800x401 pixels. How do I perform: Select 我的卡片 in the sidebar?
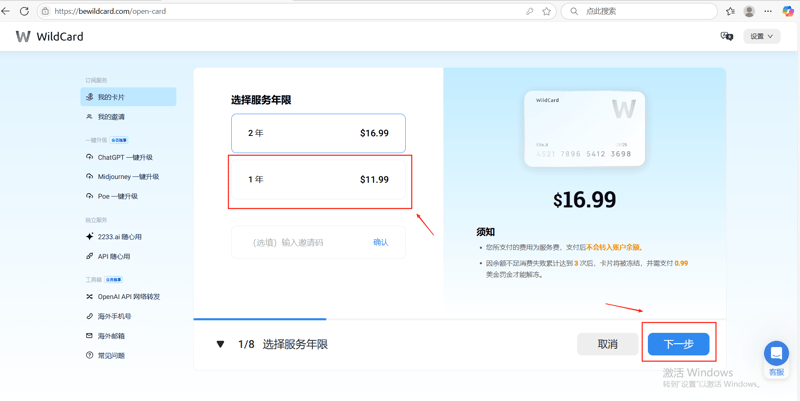click(128, 97)
